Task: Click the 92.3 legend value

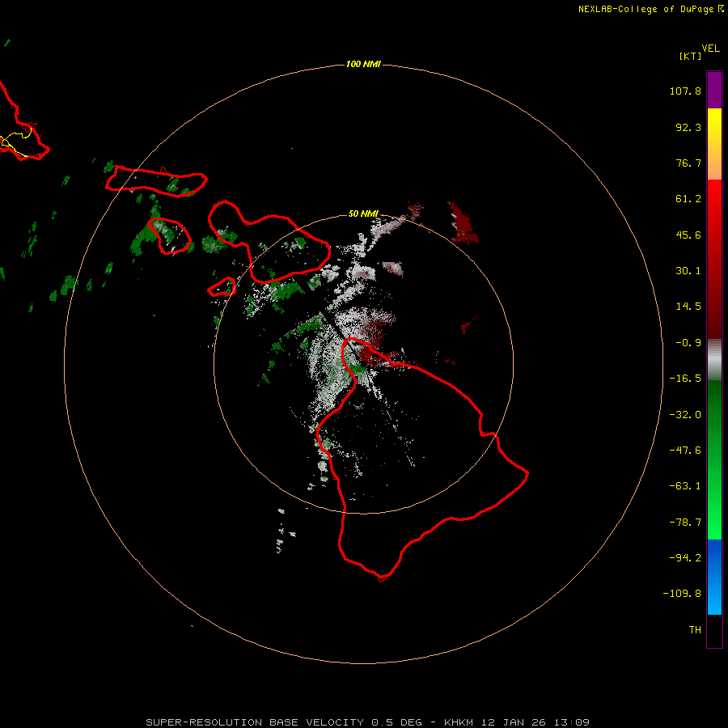Action: [x=688, y=127]
